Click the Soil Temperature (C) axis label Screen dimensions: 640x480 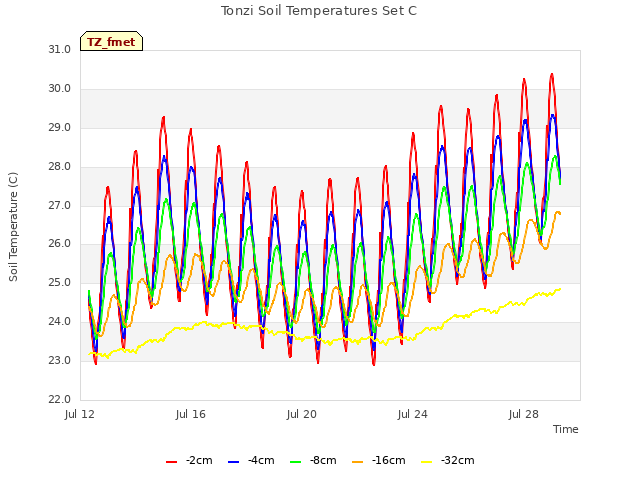click(13, 227)
